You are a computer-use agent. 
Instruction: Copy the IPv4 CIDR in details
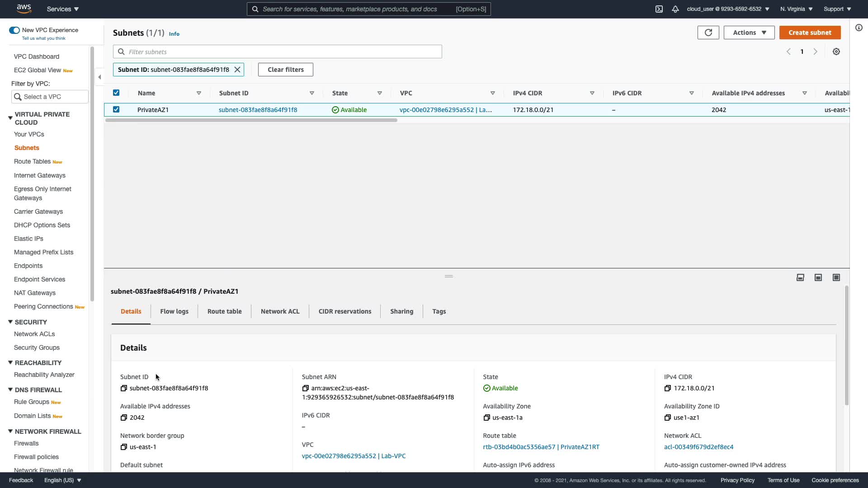[668, 388]
